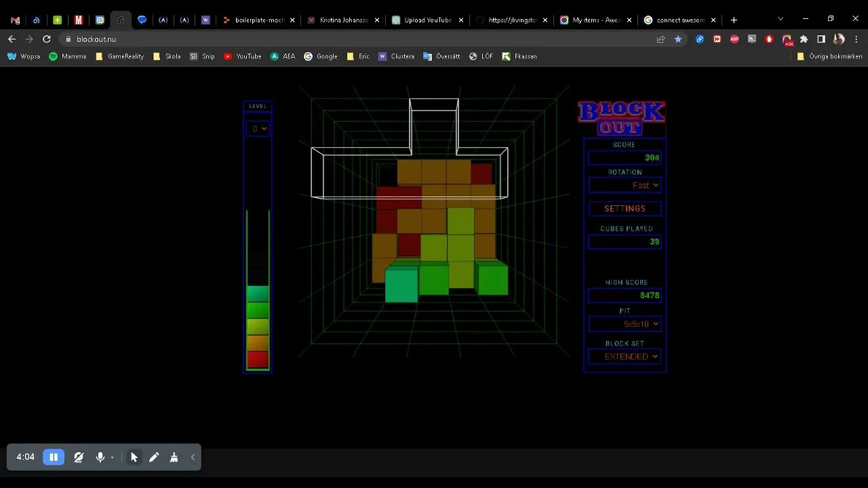Clear annotations with the broom icon

click(x=174, y=457)
